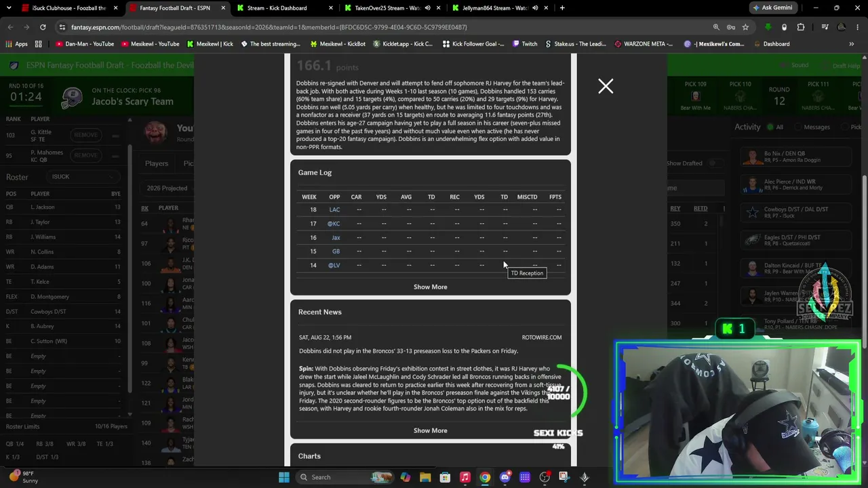Screen dimensions: 868x488
Task: Open the @LV opponent link for week 14
Action: coord(334,265)
